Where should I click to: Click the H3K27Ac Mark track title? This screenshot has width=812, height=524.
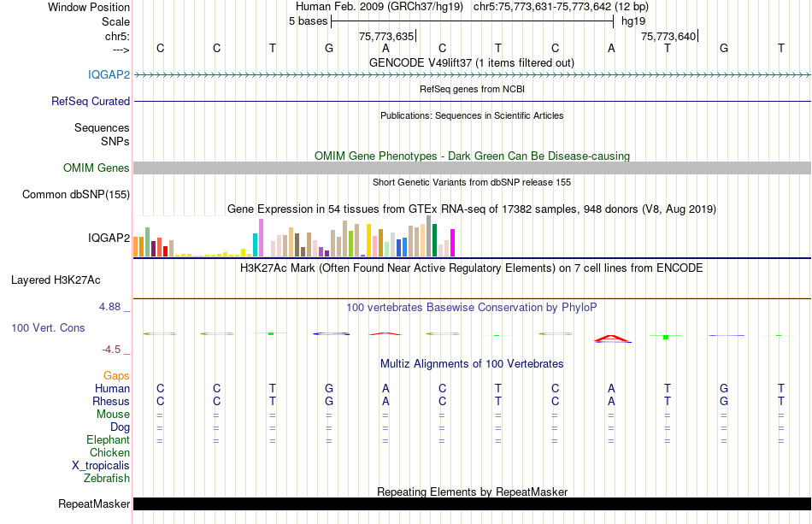tap(472, 268)
